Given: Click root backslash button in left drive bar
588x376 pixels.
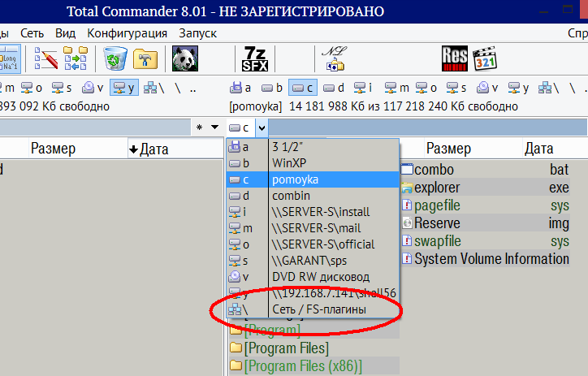Looking at the screenshot, I should 178,88.
